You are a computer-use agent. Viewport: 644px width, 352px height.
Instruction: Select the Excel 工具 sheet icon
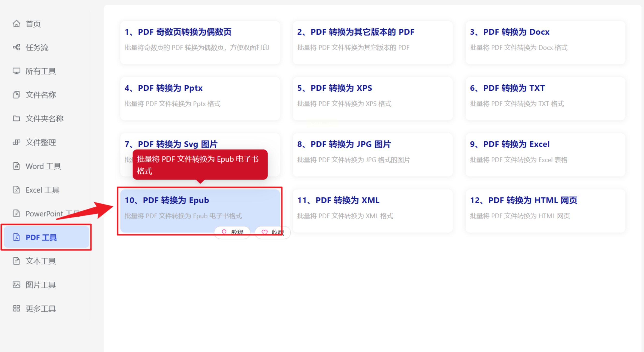(x=16, y=190)
